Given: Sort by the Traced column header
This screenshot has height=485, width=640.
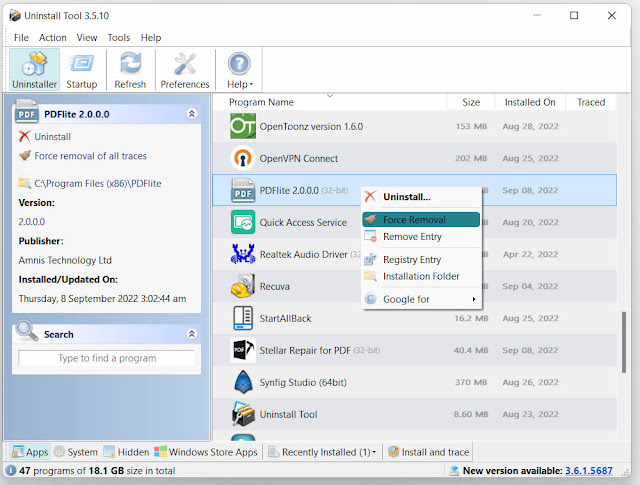Looking at the screenshot, I should (591, 102).
